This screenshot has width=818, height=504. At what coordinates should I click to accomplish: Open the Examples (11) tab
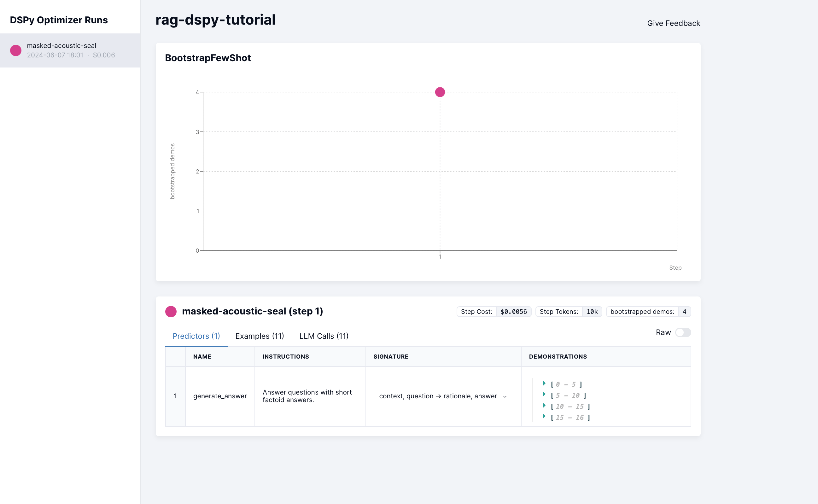[260, 336]
